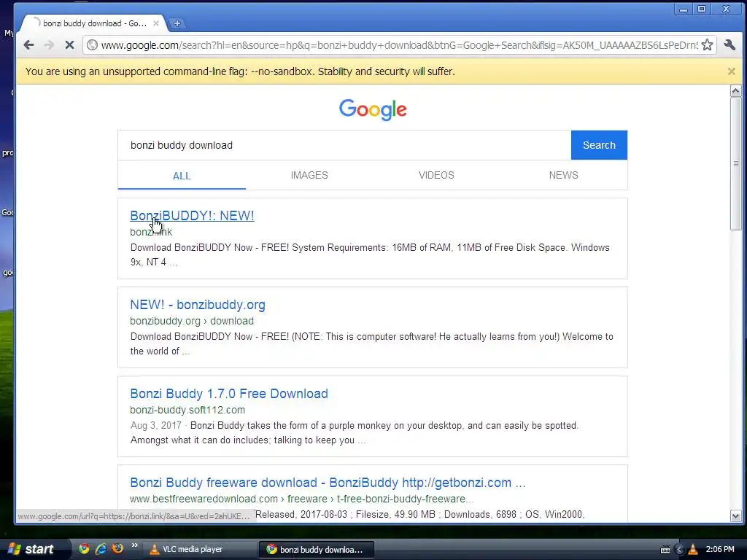Switch to NEWS results tab

click(x=564, y=175)
